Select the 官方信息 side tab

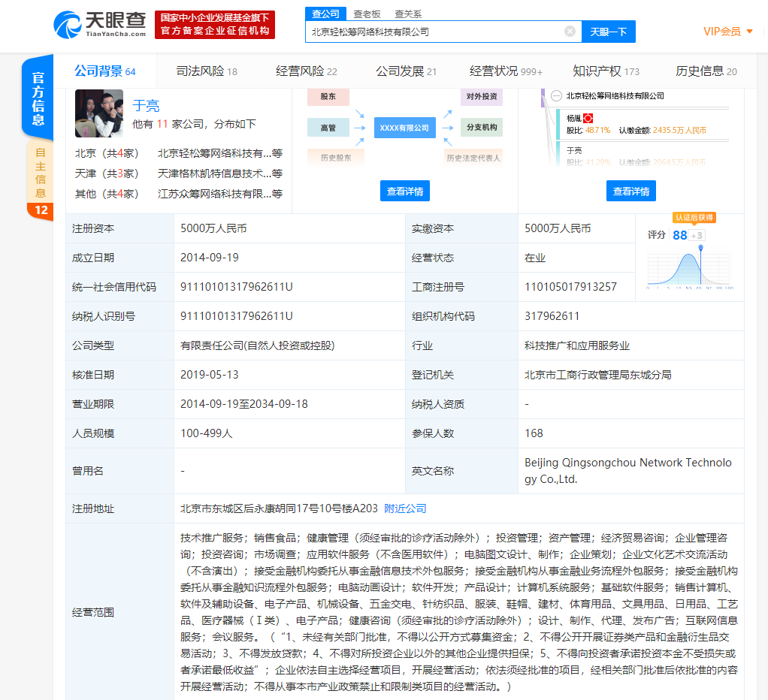click(38, 98)
